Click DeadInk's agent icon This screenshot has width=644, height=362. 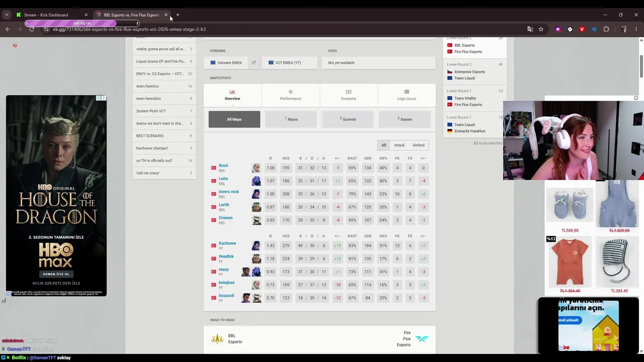point(256,259)
